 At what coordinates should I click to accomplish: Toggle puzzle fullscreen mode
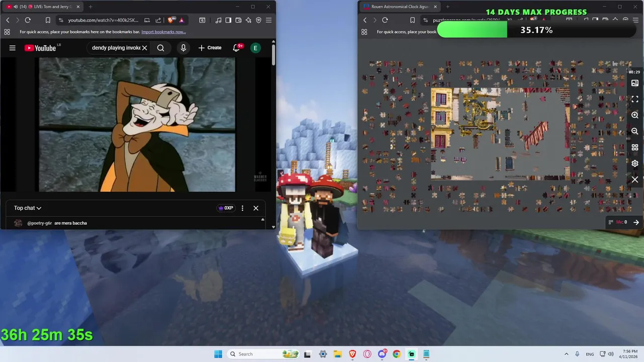point(635,99)
